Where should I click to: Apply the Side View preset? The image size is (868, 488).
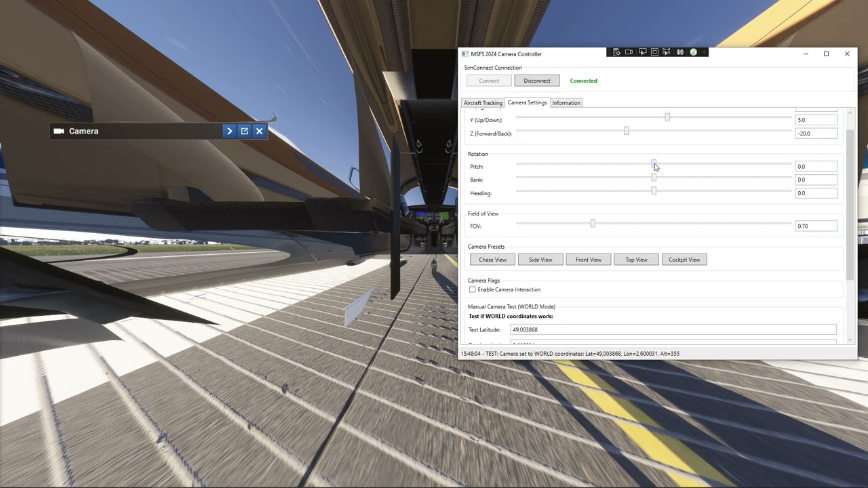(x=540, y=260)
